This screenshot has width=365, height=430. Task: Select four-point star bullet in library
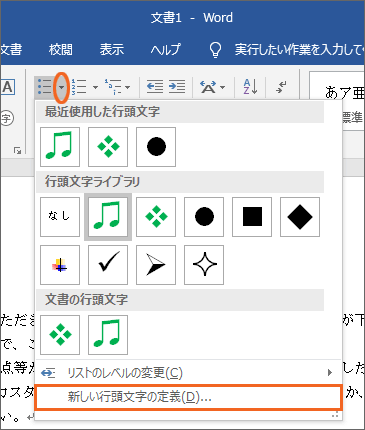204,265
